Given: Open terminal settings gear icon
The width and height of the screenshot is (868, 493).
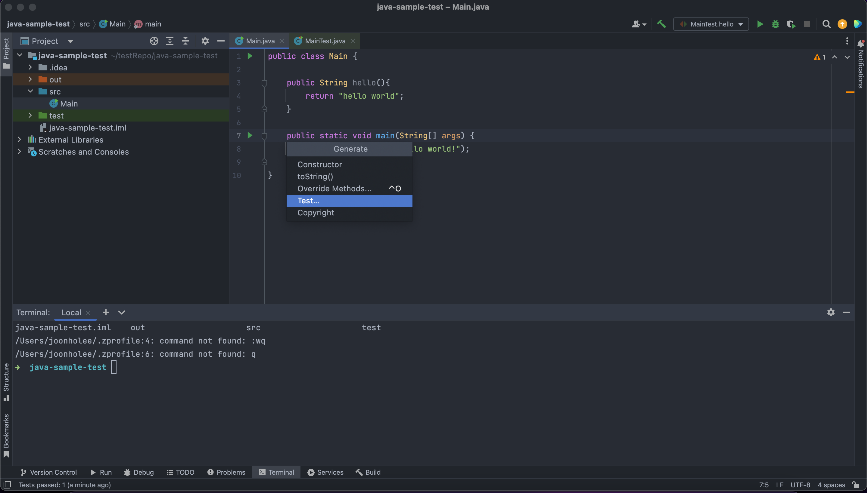Looking at the screenshot, I should [831, 312].
